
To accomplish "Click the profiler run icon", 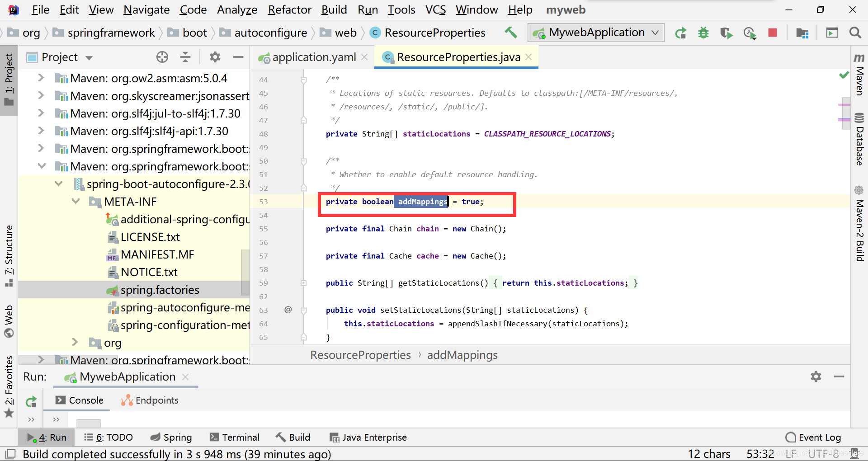I will [x=750, y=33].
